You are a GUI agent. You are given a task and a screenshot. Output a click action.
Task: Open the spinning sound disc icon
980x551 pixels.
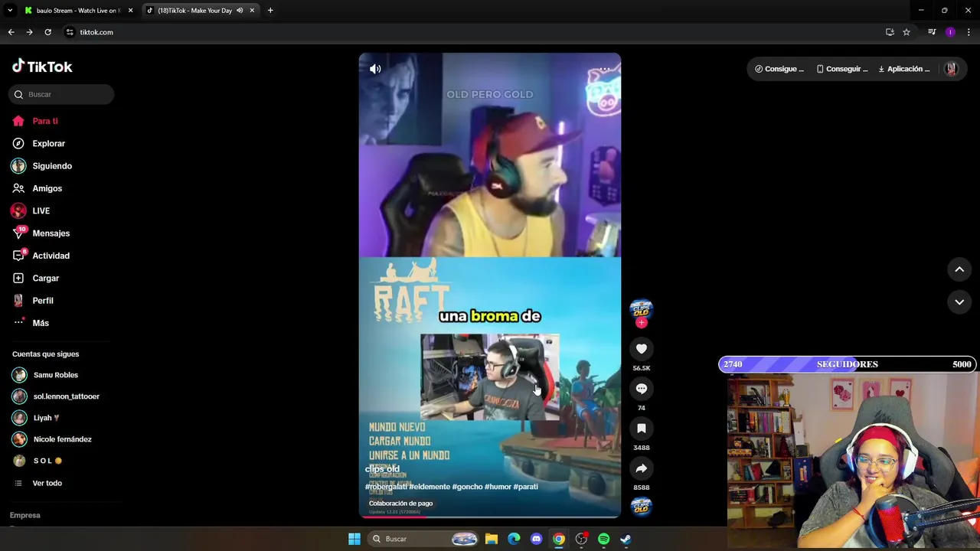coord(642,506)
